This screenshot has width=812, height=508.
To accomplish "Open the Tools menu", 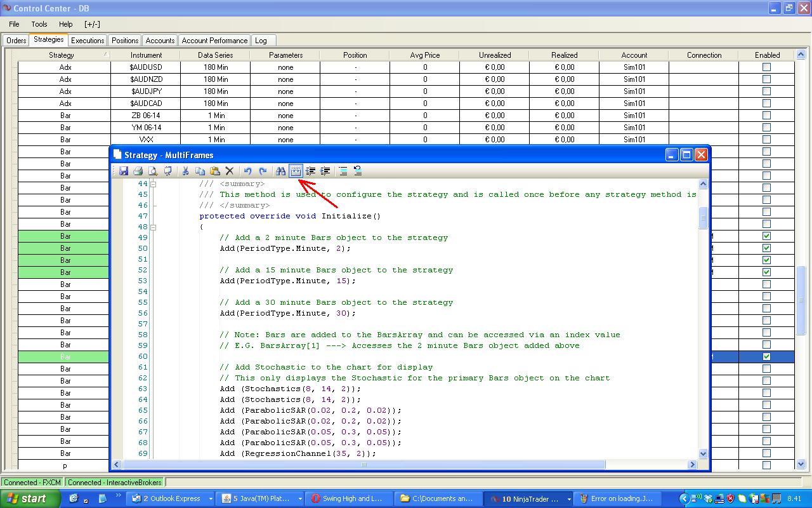I will (39, 24).
